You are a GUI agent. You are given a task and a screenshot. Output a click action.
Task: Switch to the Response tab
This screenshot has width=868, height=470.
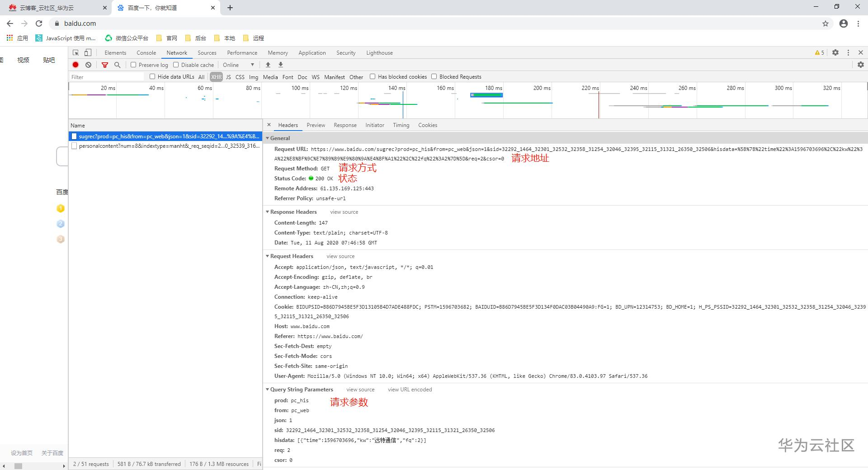[x=345, y=125]
